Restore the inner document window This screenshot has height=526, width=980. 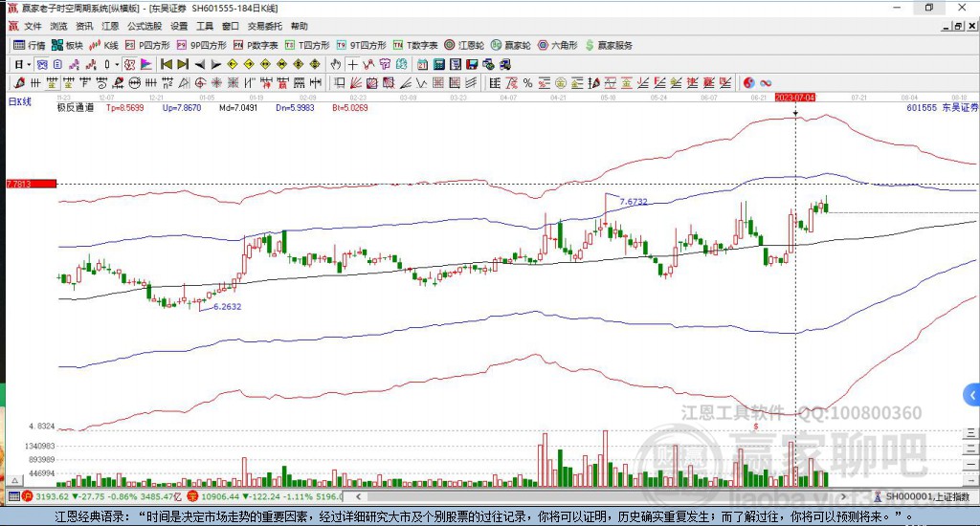point(959,26)
